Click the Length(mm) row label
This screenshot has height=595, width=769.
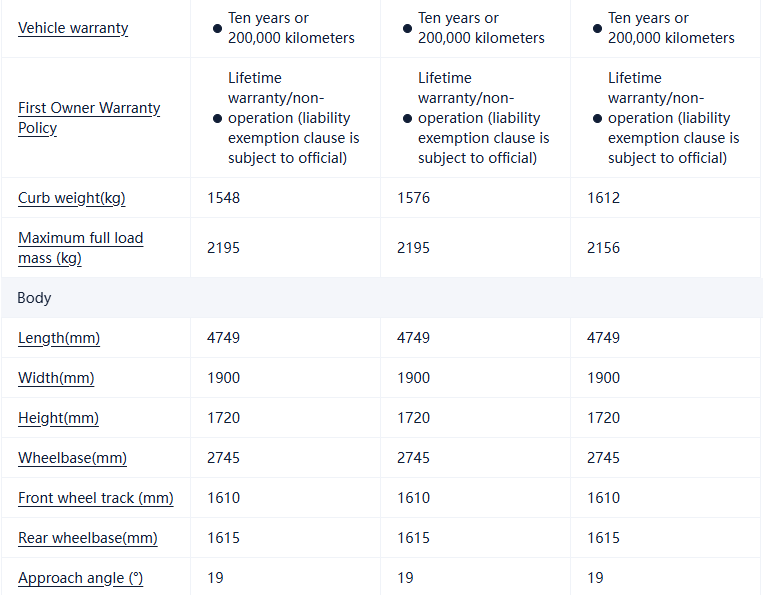59,338
